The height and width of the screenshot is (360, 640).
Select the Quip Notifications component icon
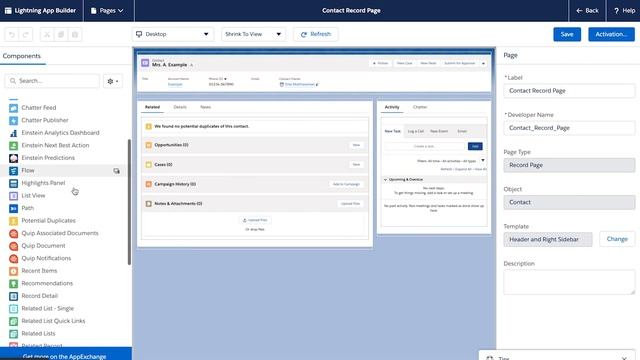point(13,258)
